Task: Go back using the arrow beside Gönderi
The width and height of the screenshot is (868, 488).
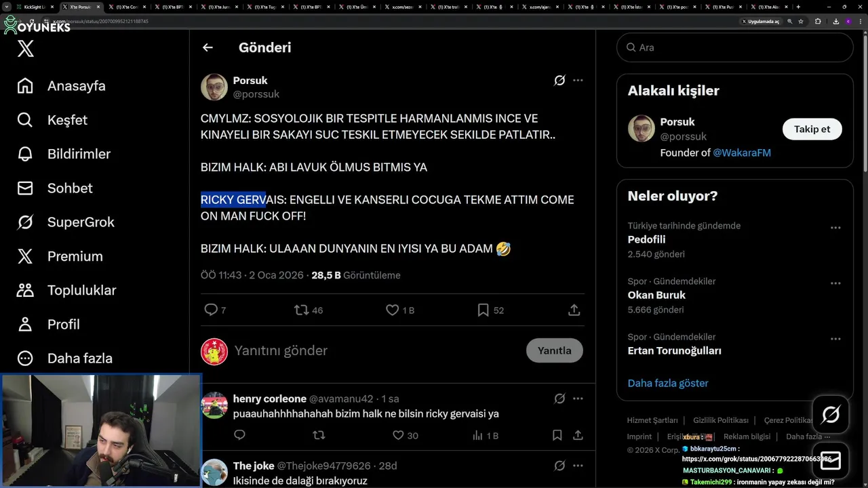Action: pos(208,47)
